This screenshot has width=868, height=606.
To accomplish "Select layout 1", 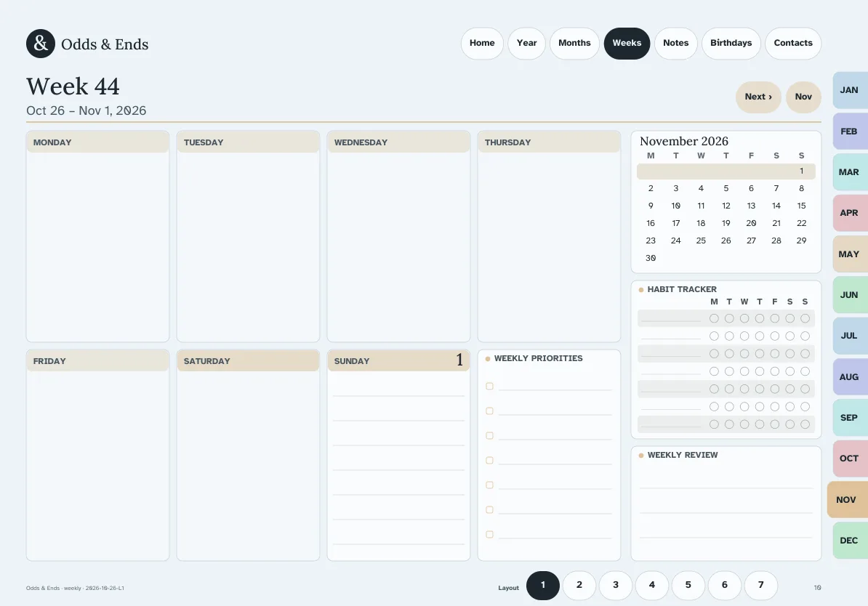I will [543, 586].
